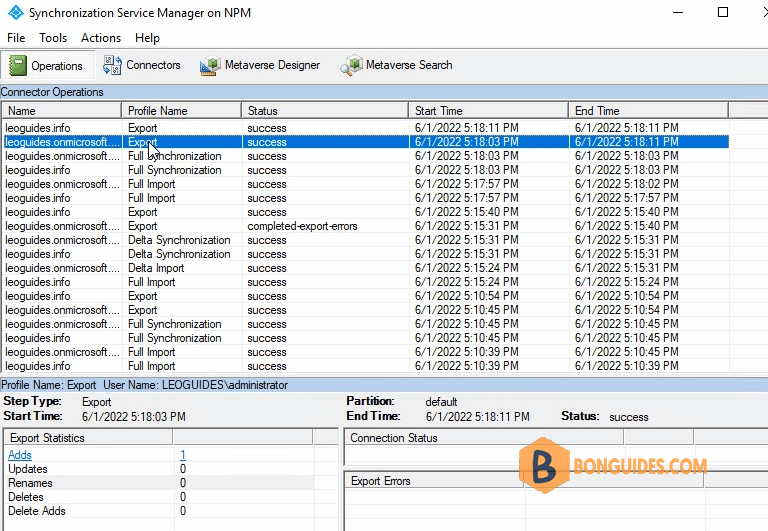
Task: Click the Renames statistics row
Action: 159,483
